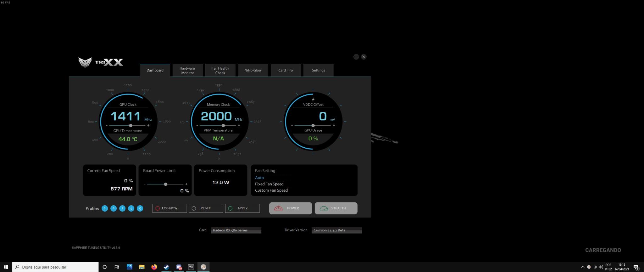Click the APPLY button
The height and width of the screenshot is (272, 644).
point(242,208)
